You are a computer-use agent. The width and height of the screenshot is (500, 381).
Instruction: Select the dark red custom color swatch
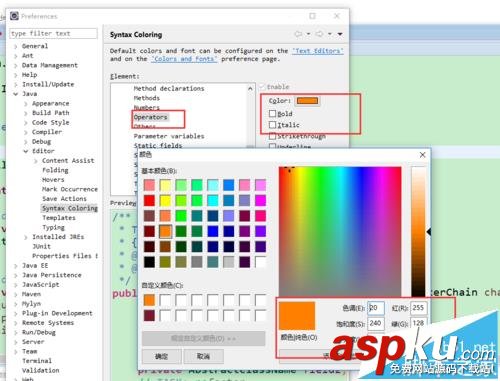(x=149, y=315)
